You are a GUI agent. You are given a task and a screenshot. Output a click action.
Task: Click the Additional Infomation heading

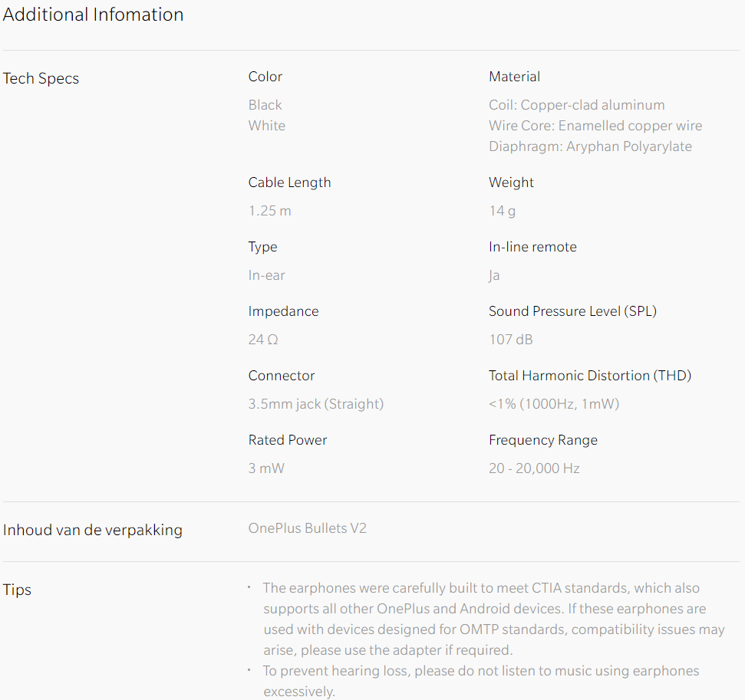pos(93,15)
